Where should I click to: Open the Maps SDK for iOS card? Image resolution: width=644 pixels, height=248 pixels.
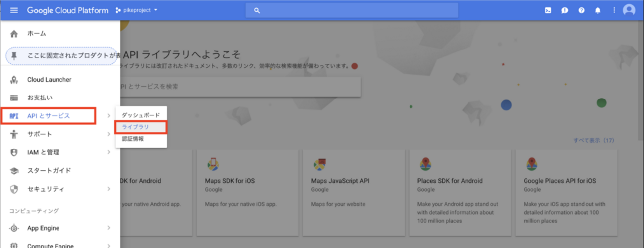(x=248, y=192)
